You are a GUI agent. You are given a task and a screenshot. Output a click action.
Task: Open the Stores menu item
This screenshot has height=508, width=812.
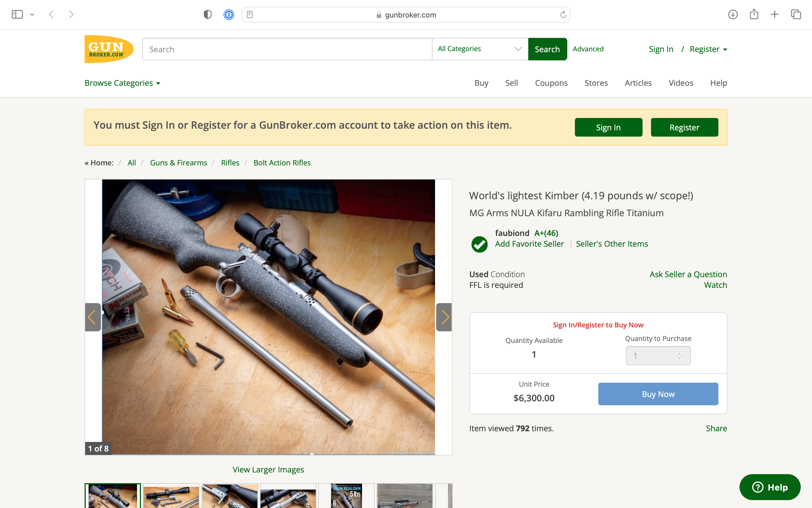coord(596,83)
